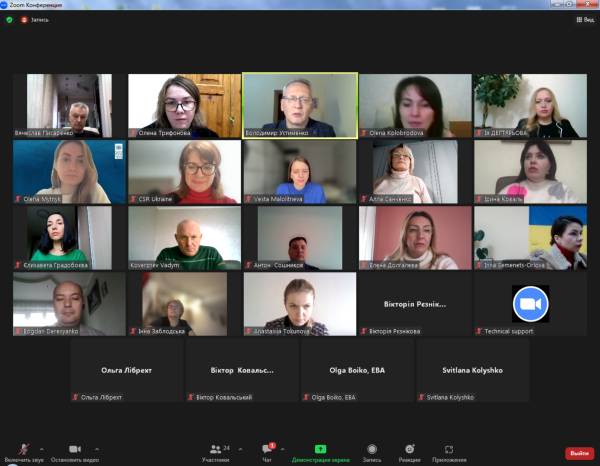Click Olga Boiko, EBA participant tile
Image resolution: width=600 pixels, height=466 pixels.
tap(357, 369)
